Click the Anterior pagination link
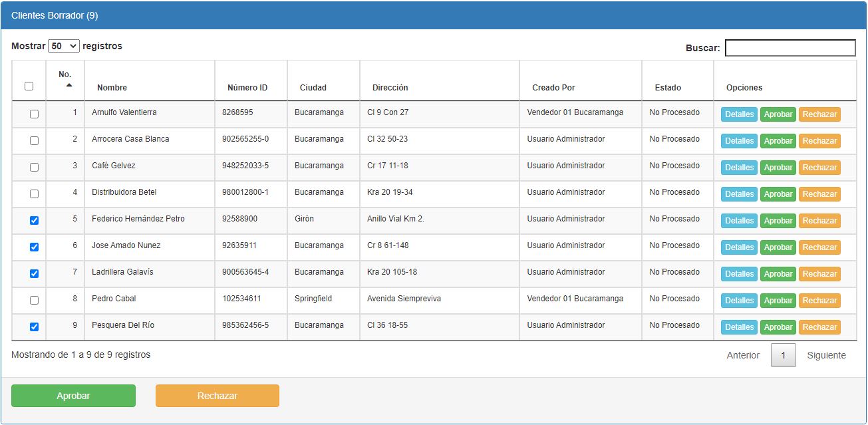 743,355
